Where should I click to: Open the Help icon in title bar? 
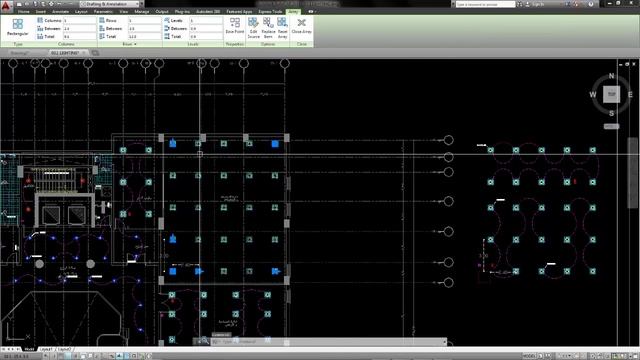point(591,4)
